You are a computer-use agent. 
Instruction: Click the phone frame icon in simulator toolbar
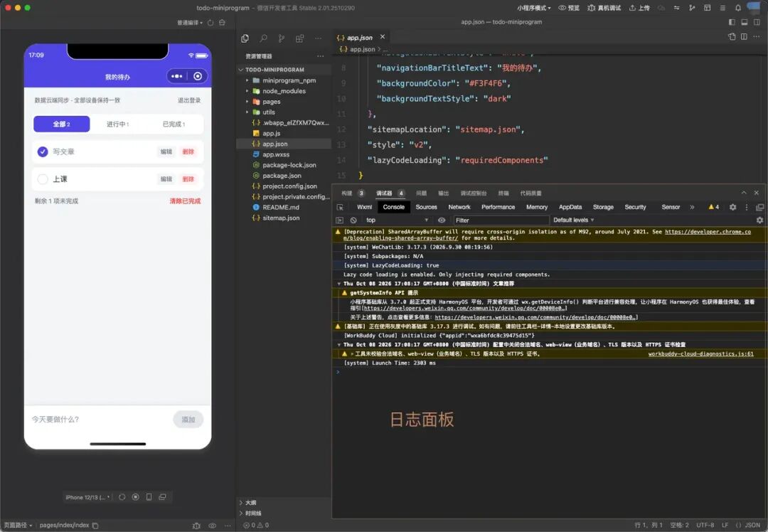click(149, 496)
